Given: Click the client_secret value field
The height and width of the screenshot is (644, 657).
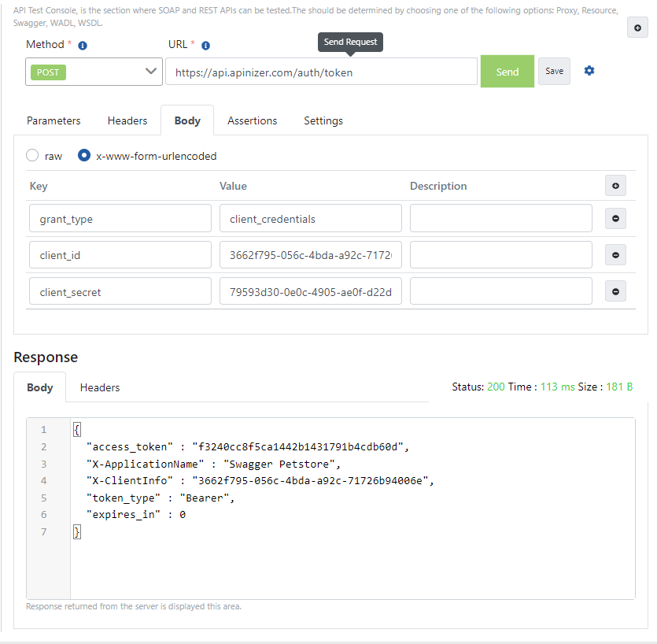Looking at the screenshot, I should [311, 291].
